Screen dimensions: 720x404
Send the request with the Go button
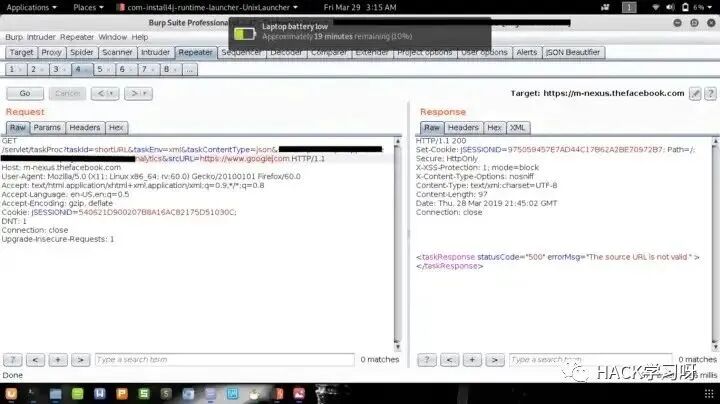coord(25,94)
